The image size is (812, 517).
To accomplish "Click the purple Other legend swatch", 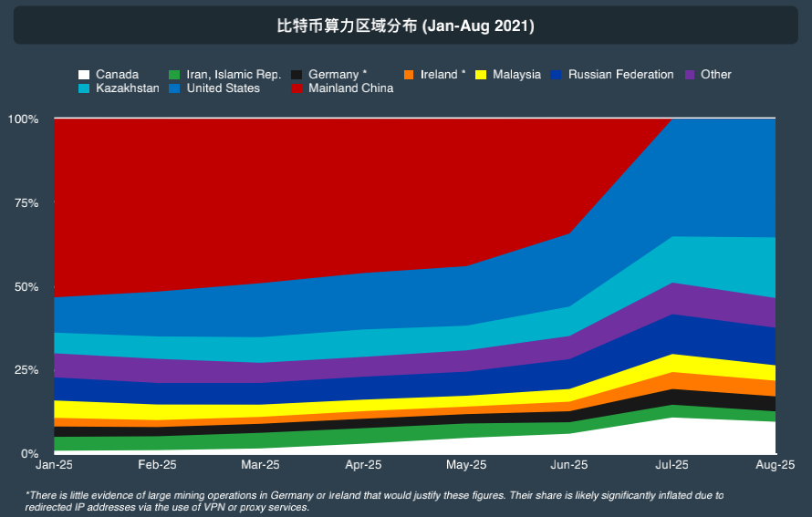I will click(x=690, y=75).
